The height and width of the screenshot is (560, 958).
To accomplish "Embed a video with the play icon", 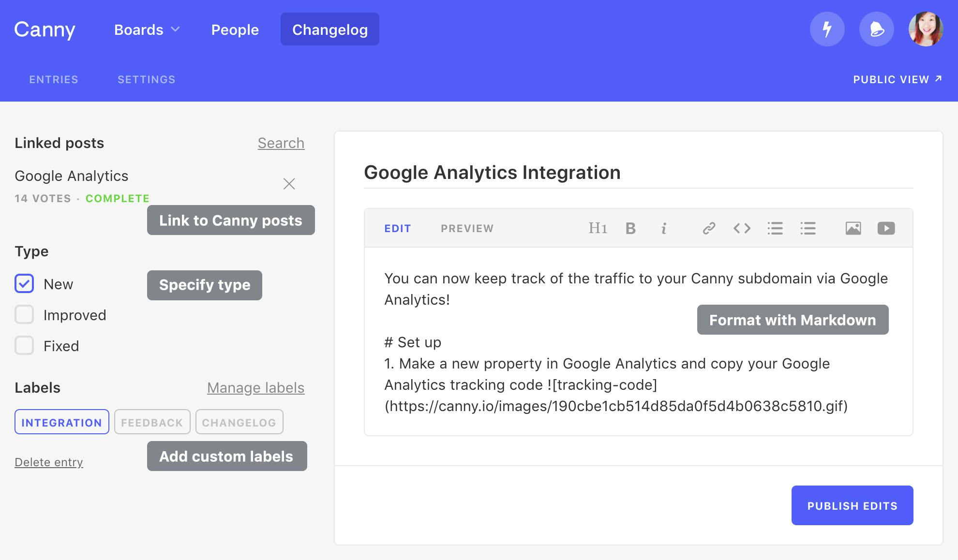I will (x=886, y=228).
